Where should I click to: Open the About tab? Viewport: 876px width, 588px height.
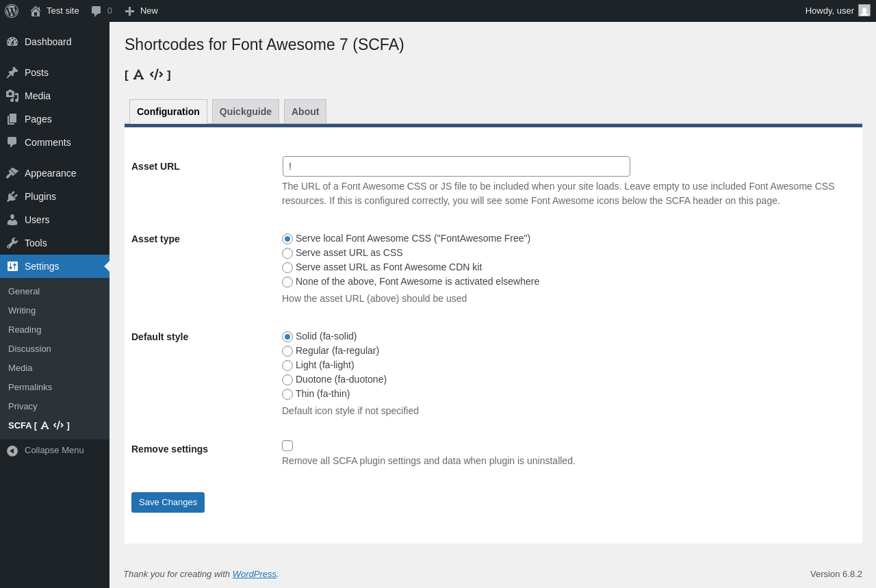pyautogui.click(x=305, y=112)
